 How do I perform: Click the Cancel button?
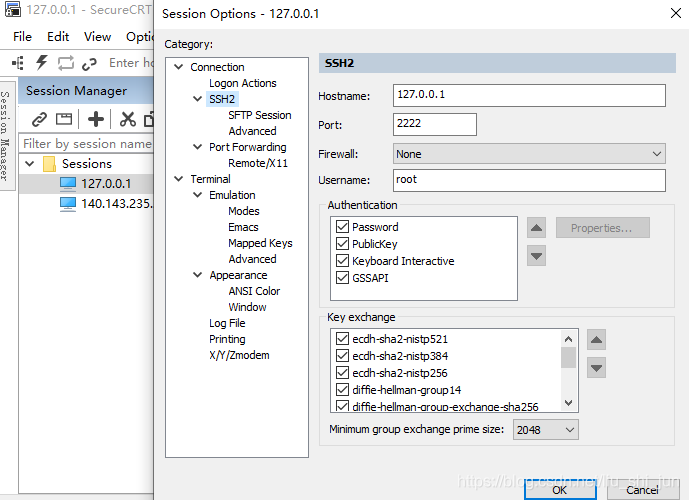642,489
